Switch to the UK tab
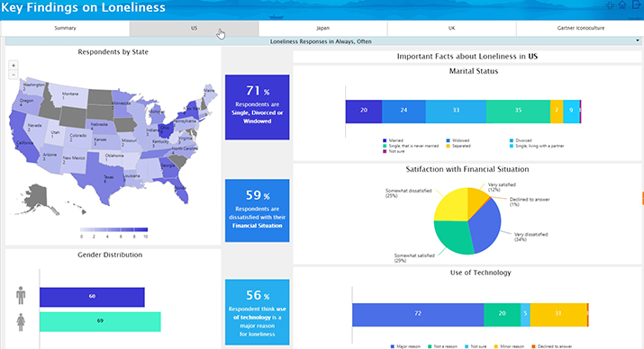Image resolution: width=644 pixels, height=349 pixels. tap(451, 28)
